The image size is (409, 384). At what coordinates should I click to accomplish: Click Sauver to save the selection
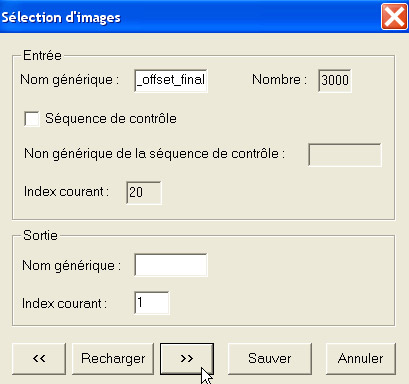coord(270,359)
